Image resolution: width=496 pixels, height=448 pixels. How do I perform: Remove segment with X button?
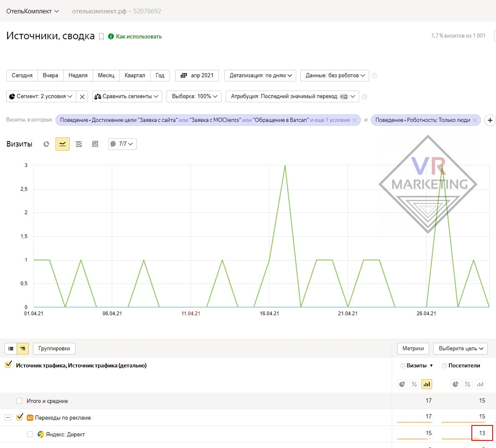click(x=82, y=96)
